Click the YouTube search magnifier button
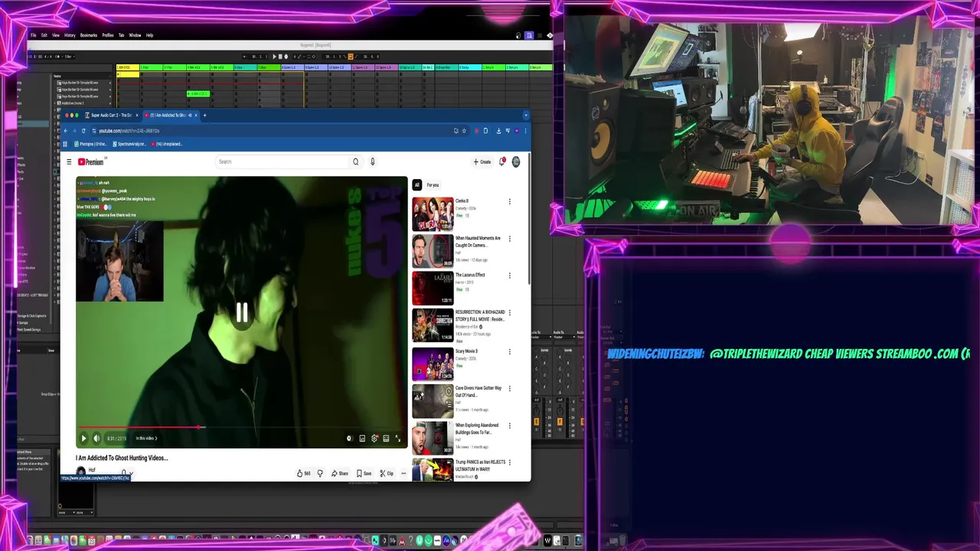Screen dimensions: 980x551 point(355,161)
